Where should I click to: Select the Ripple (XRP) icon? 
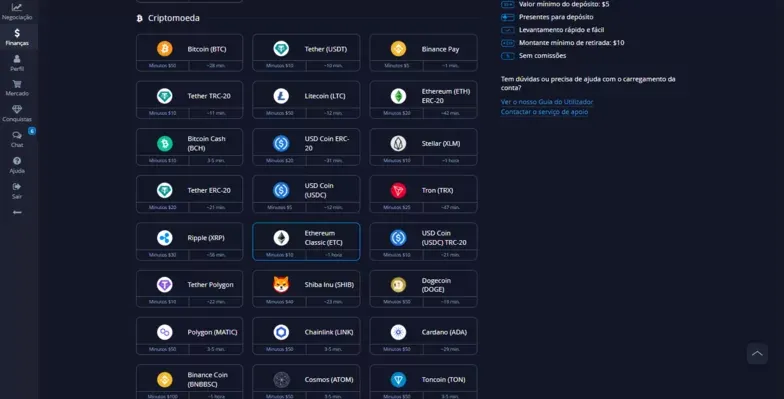[x=164, y=238]
